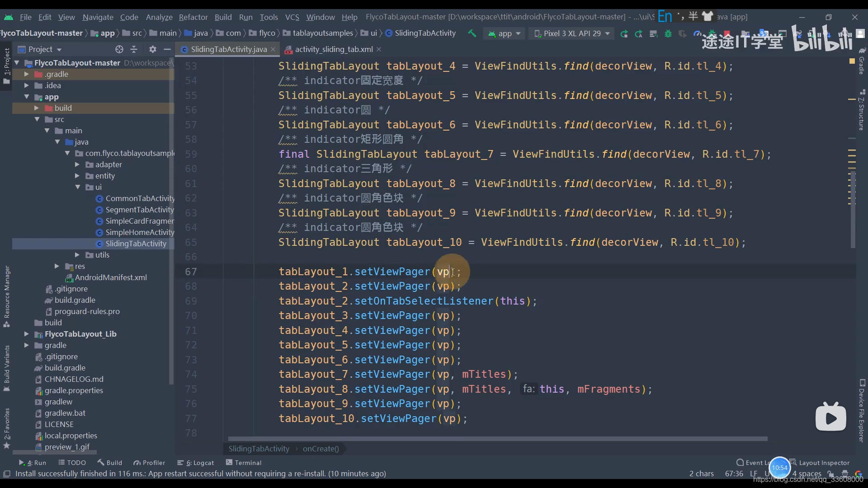The height and width of the screenshot is (488, 868).
Task: Open the VCS menu
Action: click(292, 17)
